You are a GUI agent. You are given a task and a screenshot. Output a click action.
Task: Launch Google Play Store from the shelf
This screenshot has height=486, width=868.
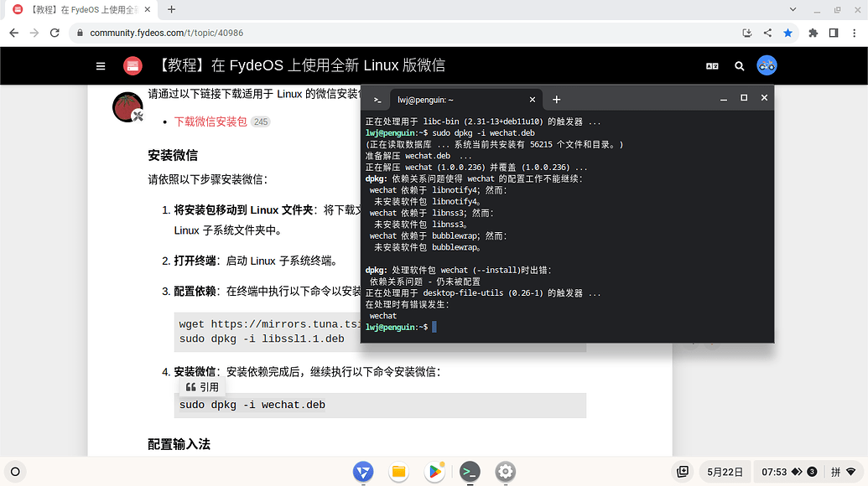point(434,472)
